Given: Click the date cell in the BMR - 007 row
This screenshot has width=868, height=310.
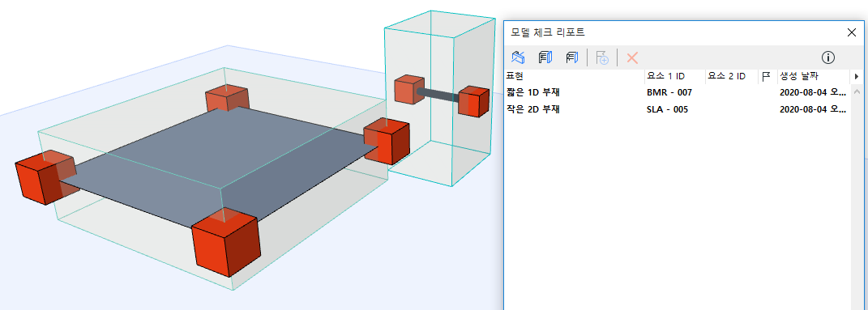Looking at the screenshot, I should (813, 92).
